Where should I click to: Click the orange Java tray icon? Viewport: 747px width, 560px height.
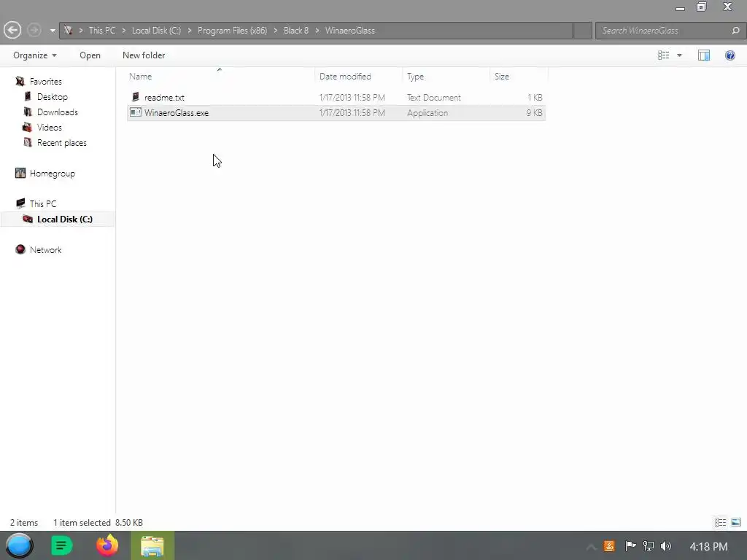click(609, 546)
